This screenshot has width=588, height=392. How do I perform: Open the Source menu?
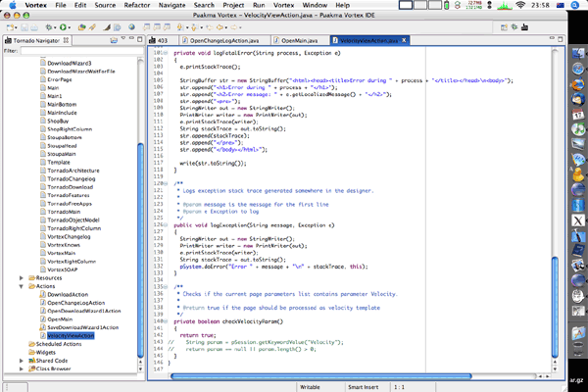coord(105,5)
